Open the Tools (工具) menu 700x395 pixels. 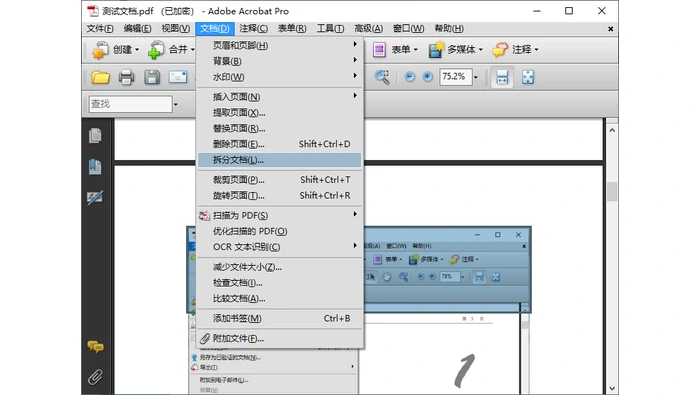[330, 29]
